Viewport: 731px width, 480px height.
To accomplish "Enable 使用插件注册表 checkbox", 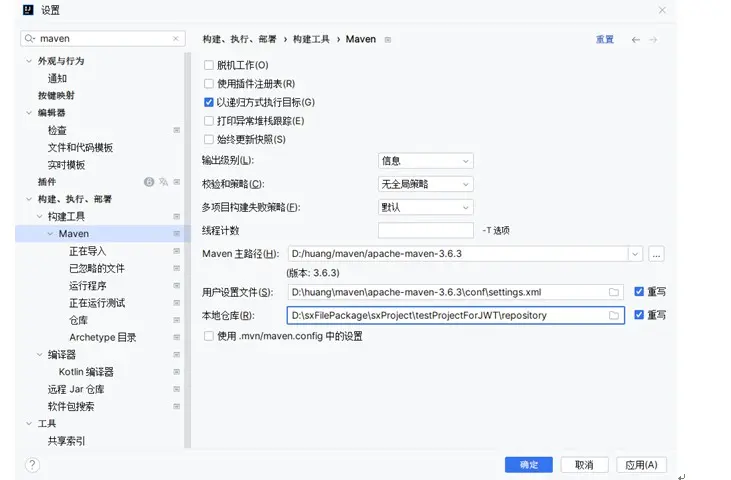I will 209,84.
